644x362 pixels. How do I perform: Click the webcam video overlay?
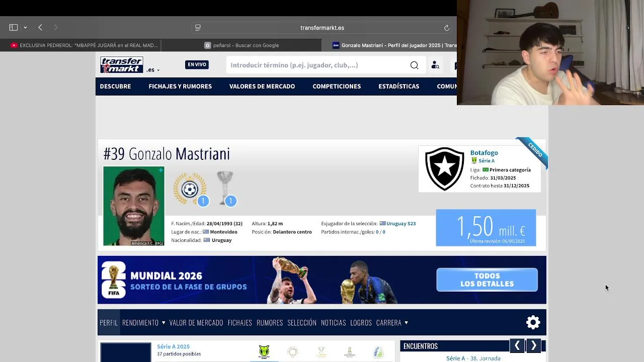(550, 52)
